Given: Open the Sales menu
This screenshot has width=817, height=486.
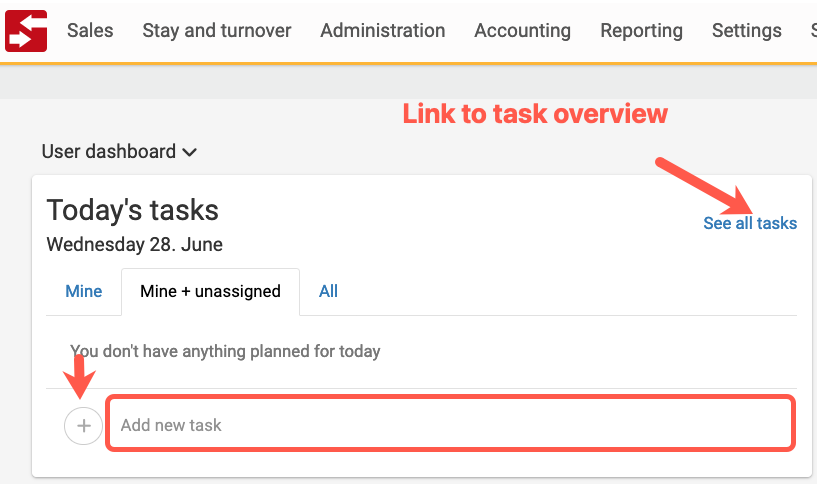Looking at the screenshot, I should 90,30.
